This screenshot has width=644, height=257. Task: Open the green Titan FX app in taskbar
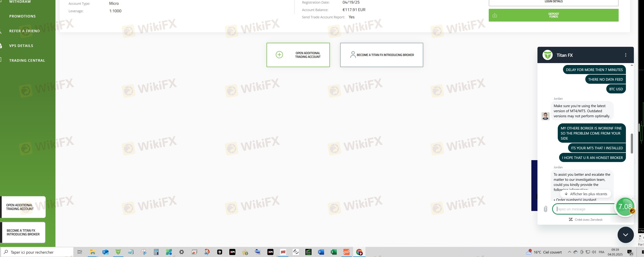click(118, 252)
